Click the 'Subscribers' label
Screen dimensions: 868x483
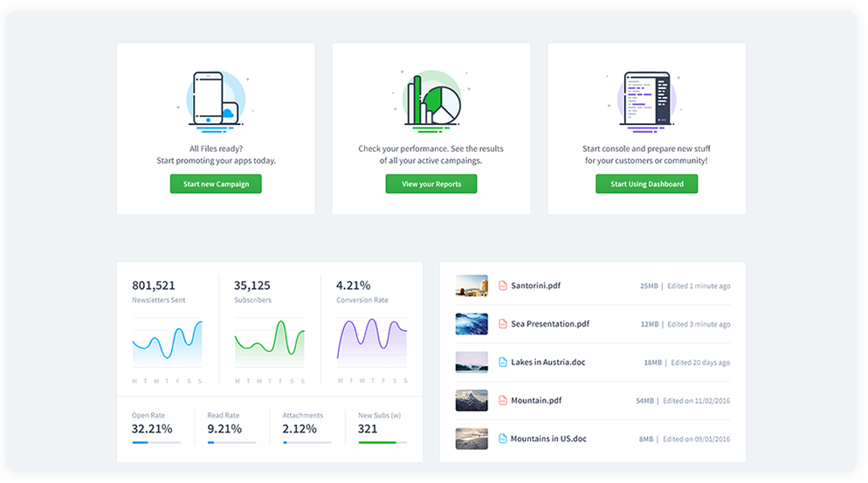(x=252, y=300)
